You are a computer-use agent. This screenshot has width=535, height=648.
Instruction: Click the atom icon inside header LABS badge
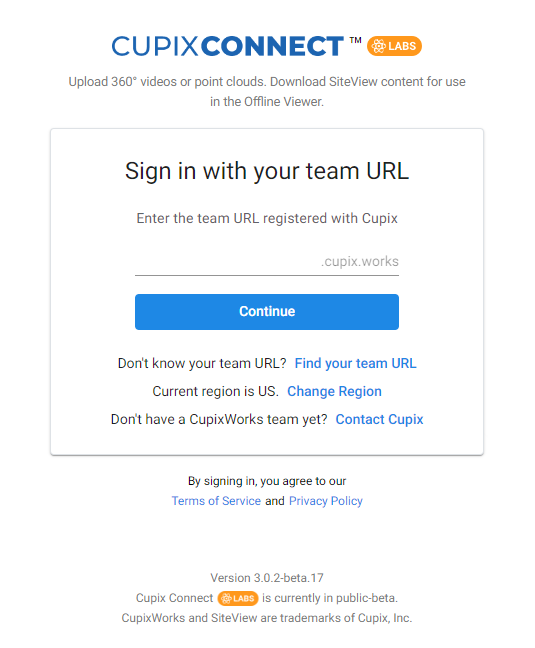(x=378, y=46)
